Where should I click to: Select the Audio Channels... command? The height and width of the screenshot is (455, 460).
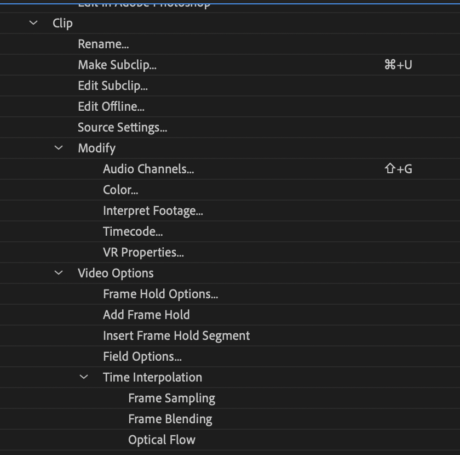(x=148, y=169)
